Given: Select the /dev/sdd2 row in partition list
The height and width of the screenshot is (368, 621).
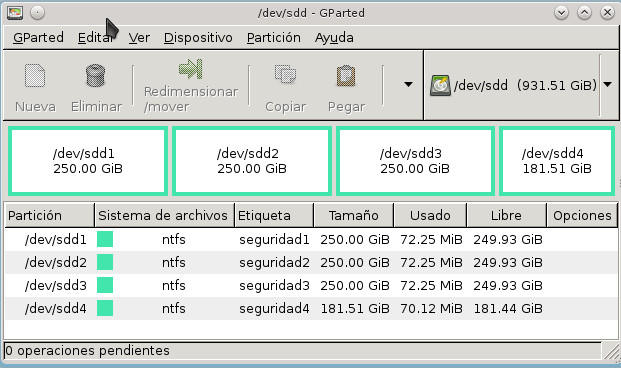Looking at the screenshot, I should [311, 262].
